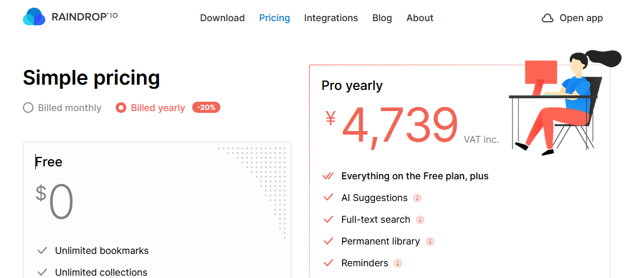
Task: Open the About page link
Action: (x=420, y=18)
